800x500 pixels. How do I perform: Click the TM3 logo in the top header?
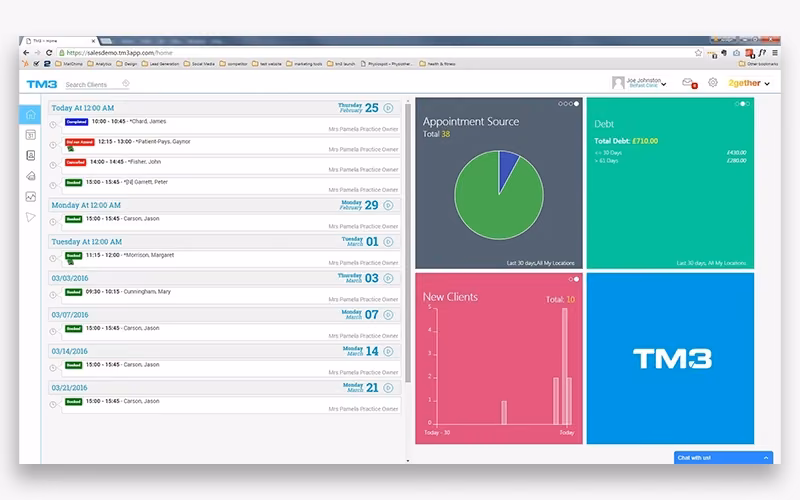(42, 84)
